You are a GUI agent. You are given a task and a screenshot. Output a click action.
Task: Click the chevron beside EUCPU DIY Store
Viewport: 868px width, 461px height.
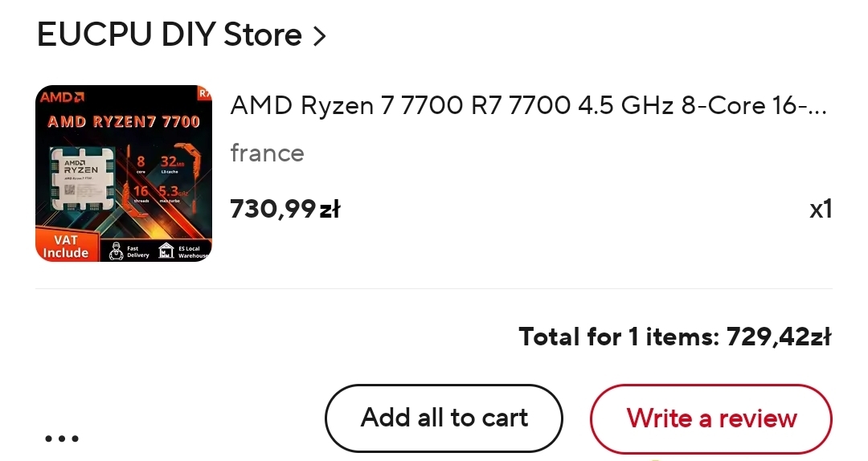coord(319,36)
